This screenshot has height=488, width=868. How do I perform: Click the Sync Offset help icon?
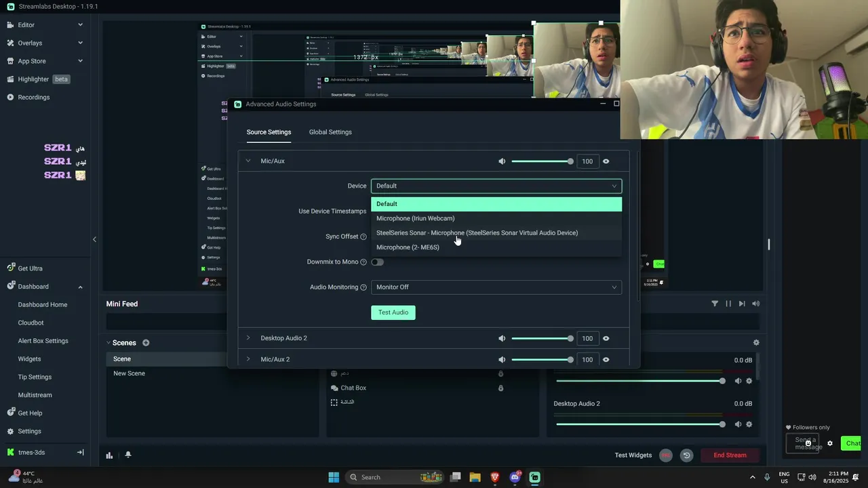tap(363, 237)
